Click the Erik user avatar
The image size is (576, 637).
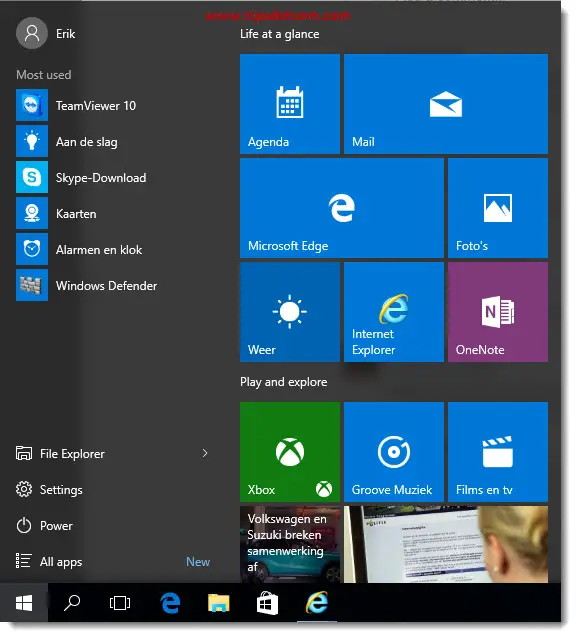(x=32, y=33)
